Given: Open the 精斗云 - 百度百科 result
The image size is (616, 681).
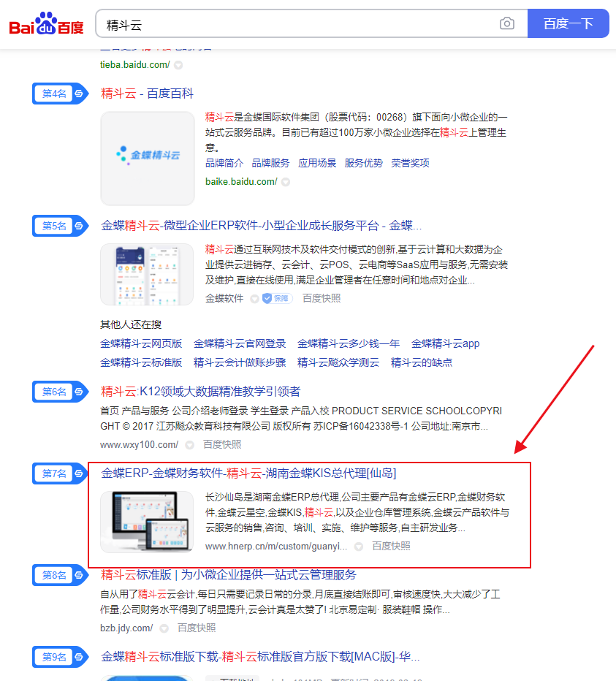Looking at the screenshot, I should click(148, 94).
